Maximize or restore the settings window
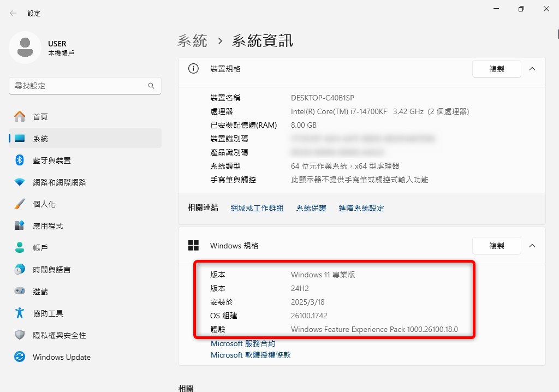The image size is (559, 392). tap(521, 9)
